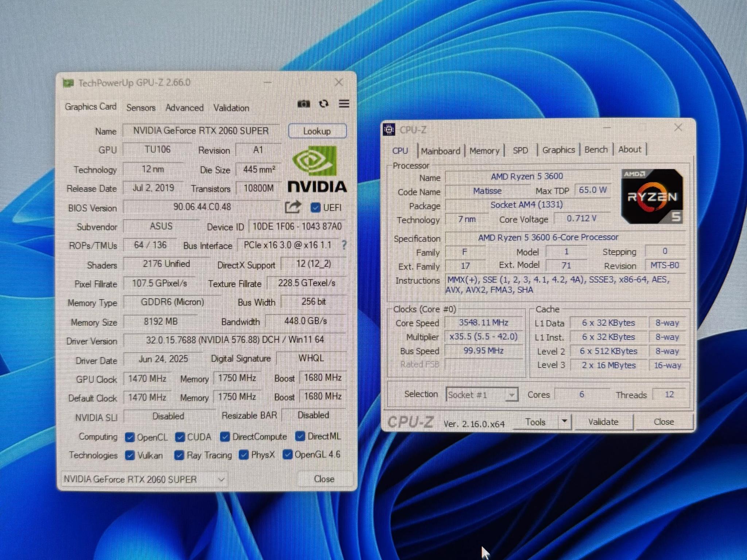The height and width of the screenshot is (560, 747).
Task: Click the BIOS export share icon
Action: point(293,207)
